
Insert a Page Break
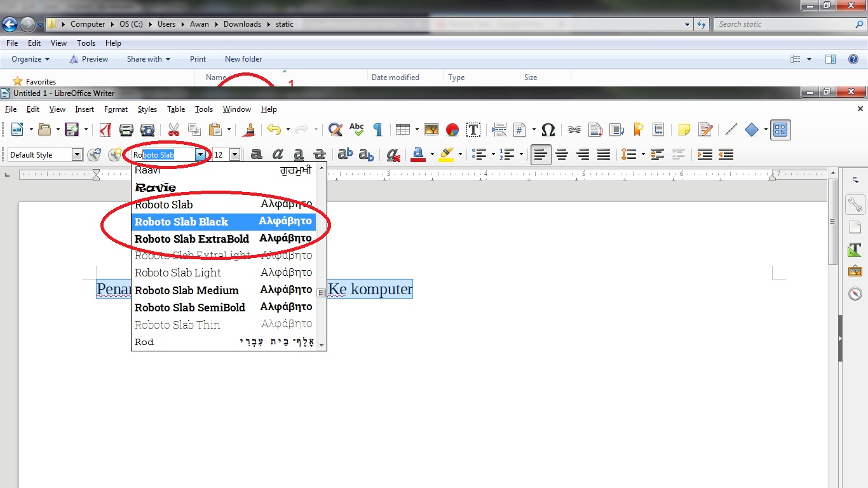(499, 130)
